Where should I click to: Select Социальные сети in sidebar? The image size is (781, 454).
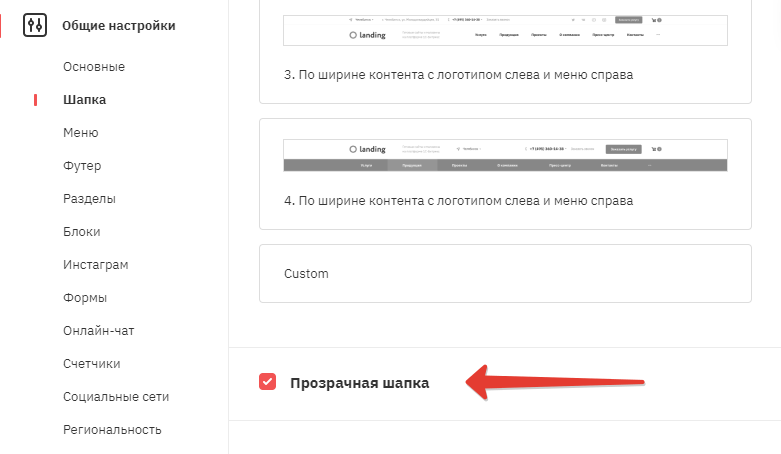116,397
